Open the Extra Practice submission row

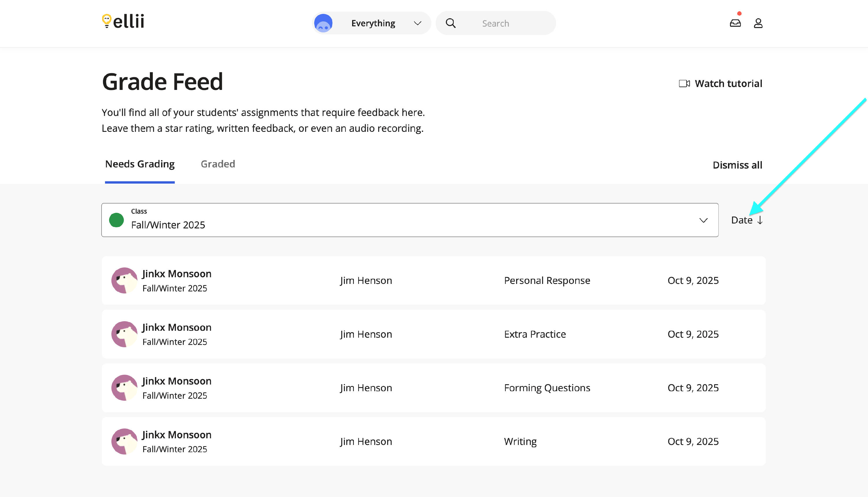pos(433,334)
